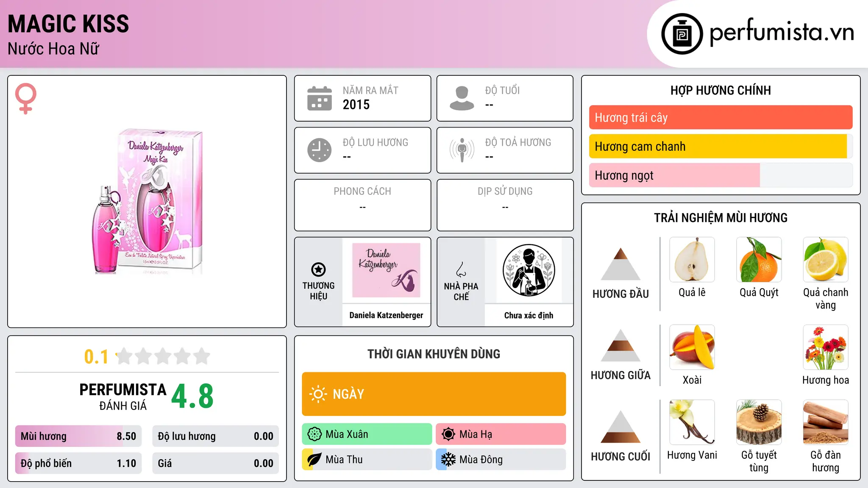Click the calendar icon beside Năm ra mắt

tap(320, 98)
